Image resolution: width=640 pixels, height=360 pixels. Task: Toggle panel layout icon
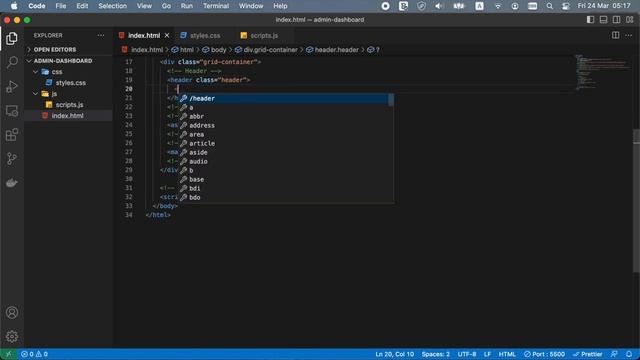(603, 20)
